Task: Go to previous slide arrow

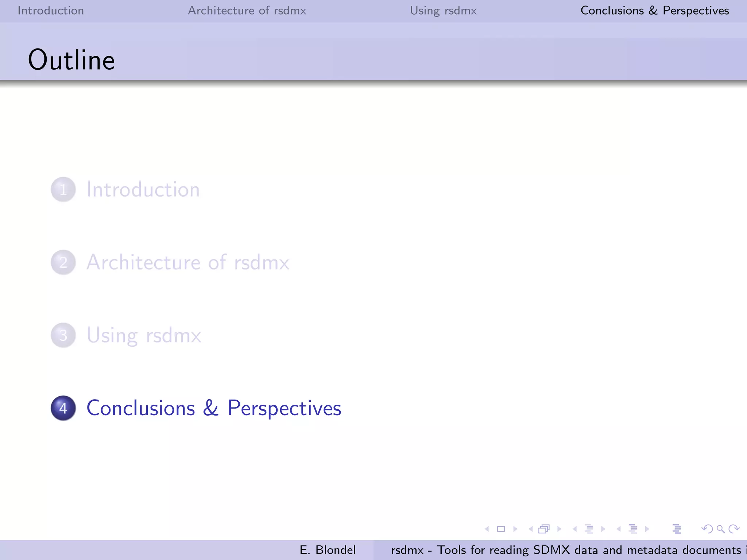Action: click(487, 529)
